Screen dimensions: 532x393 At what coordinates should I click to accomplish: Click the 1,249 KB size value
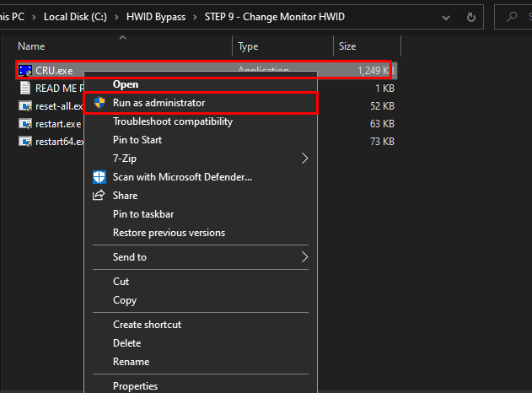click(376, 71)
